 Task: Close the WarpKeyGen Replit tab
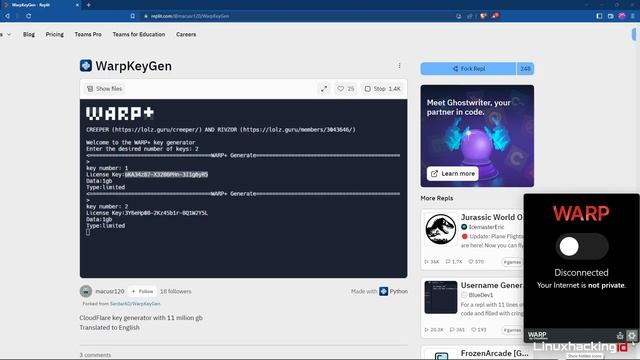(x=77, y=5)
